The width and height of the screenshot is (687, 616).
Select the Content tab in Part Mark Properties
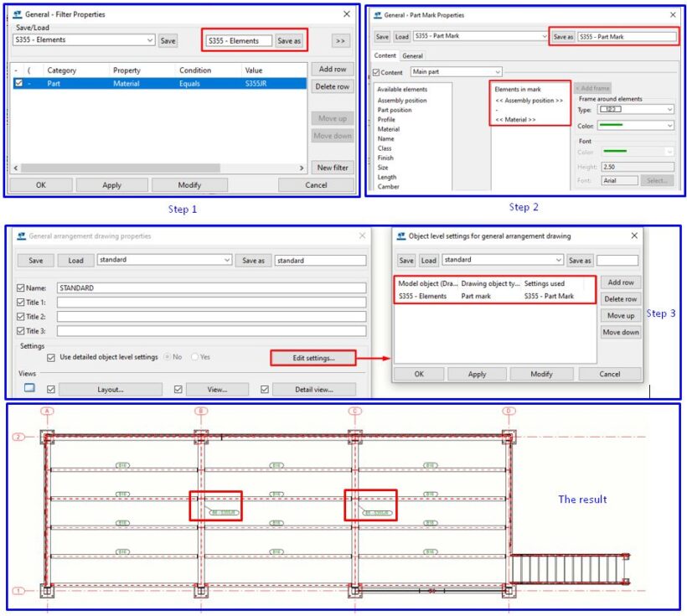click(x=385, y=56)
